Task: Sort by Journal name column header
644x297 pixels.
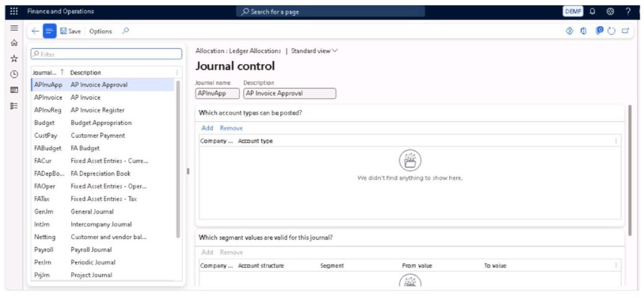Action: click(44, 73)
